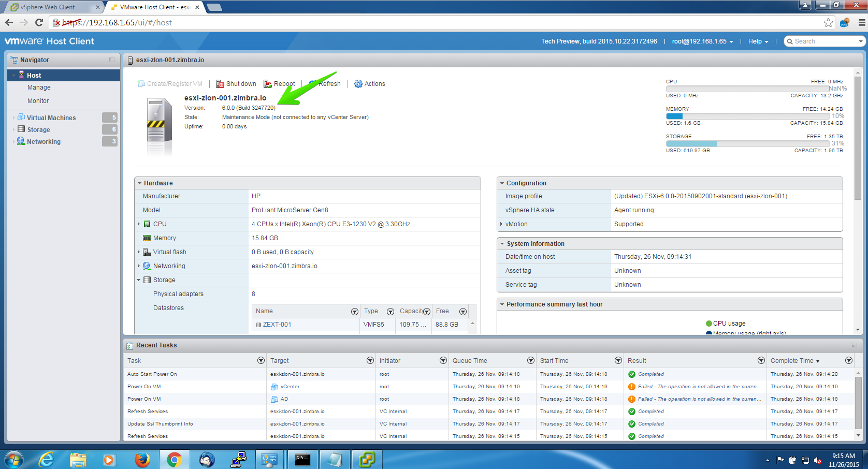Click the browser extension icon beside the star
This screenshot has height=469, width=868.
[x=845, y=22]
